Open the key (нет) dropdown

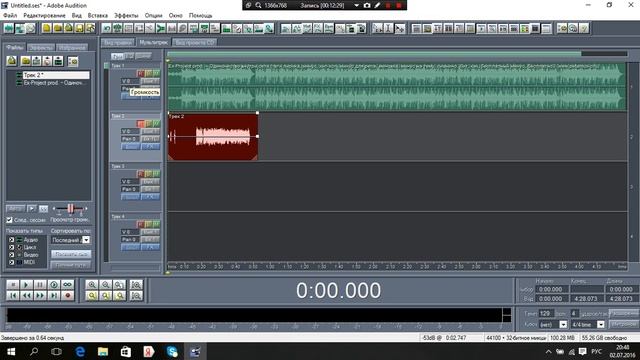click(x=563, y=324)
